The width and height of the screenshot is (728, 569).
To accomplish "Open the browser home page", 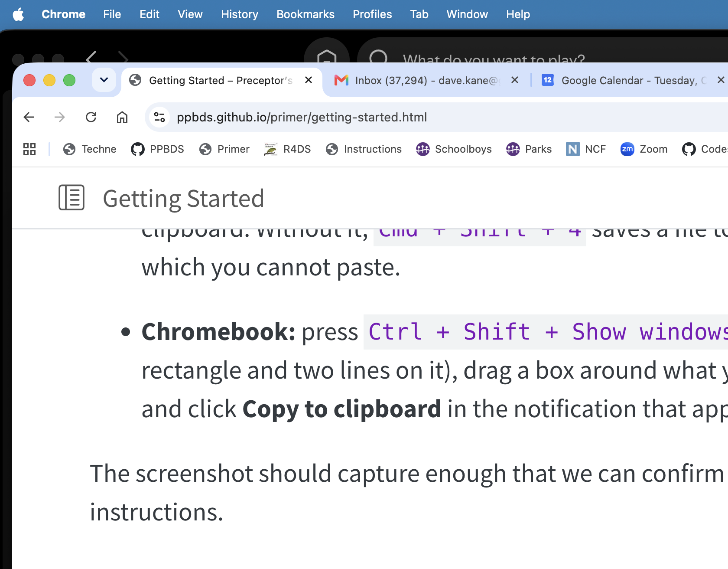I will click(122, 117).
